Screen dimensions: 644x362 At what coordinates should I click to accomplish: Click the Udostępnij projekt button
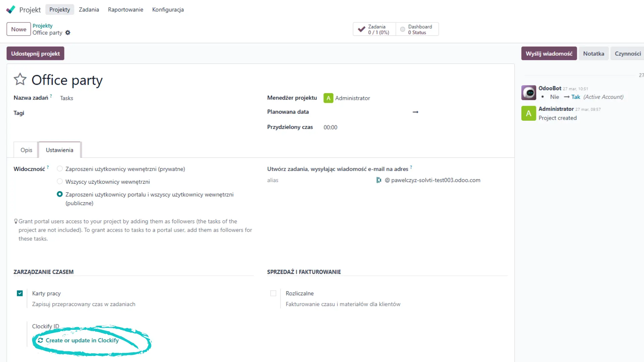(35, 54)
